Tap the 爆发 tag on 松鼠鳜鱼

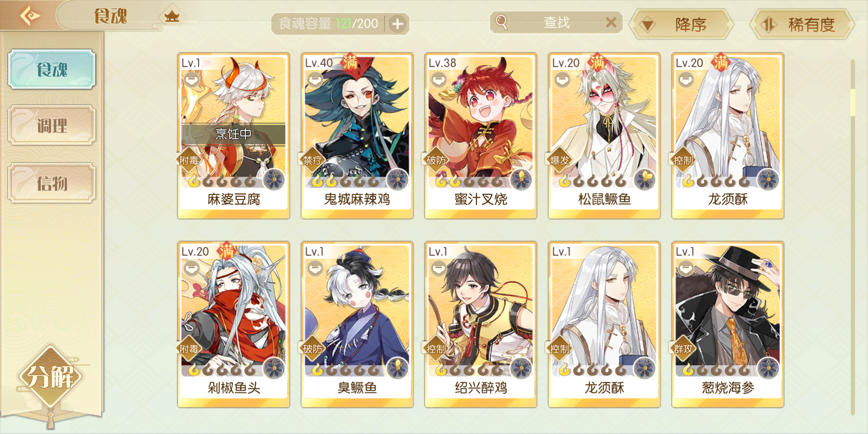click(559, 160)
